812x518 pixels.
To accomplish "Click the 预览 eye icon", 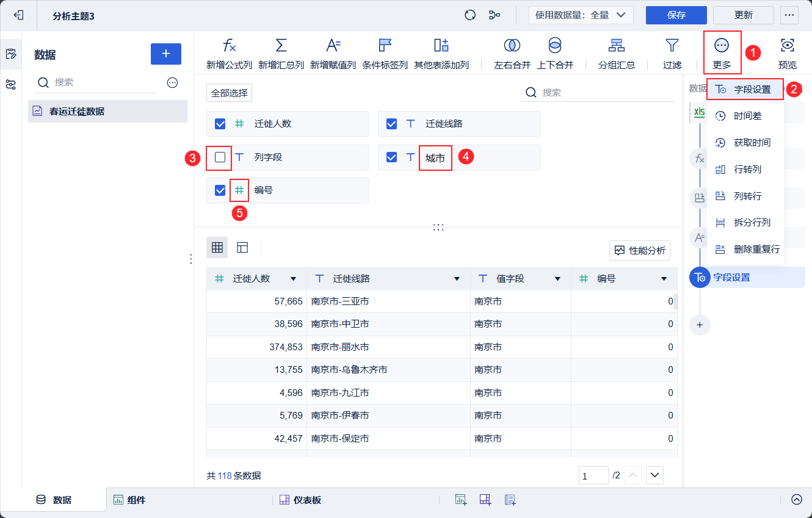I will 788,54.
